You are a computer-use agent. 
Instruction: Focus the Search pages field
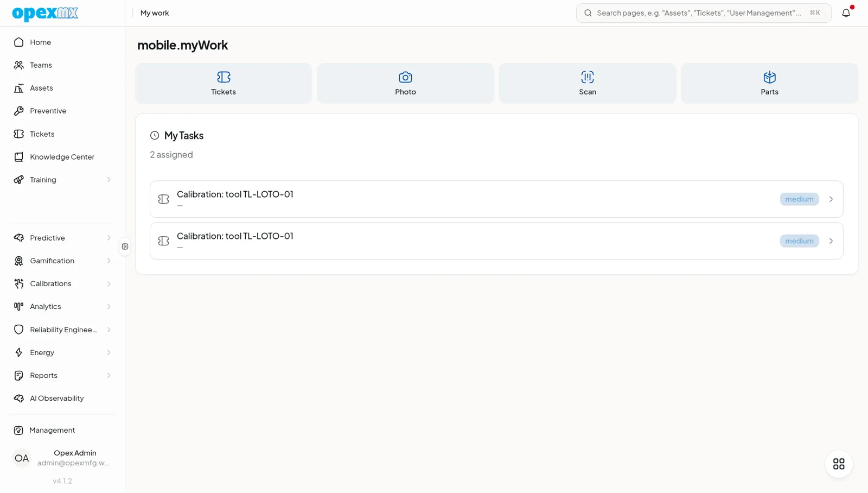(x=704, y=13)
